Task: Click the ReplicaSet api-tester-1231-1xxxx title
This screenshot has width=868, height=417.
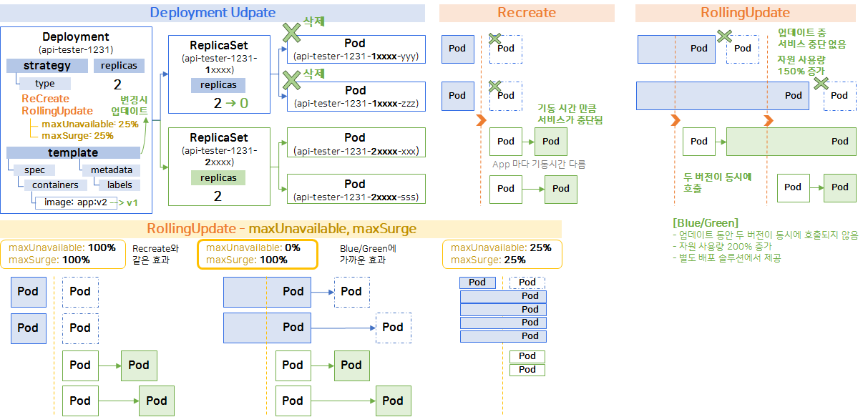Action: pyautogui.click(x=219, y=57)
